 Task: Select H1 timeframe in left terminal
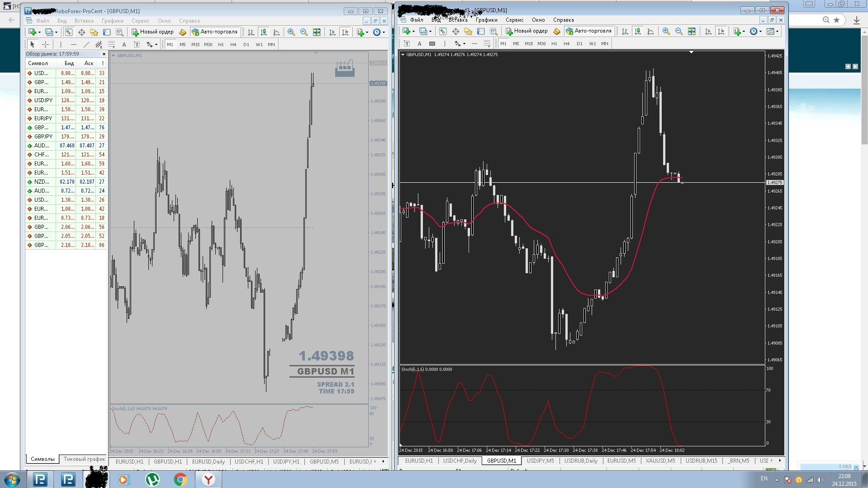coord(221,44)
